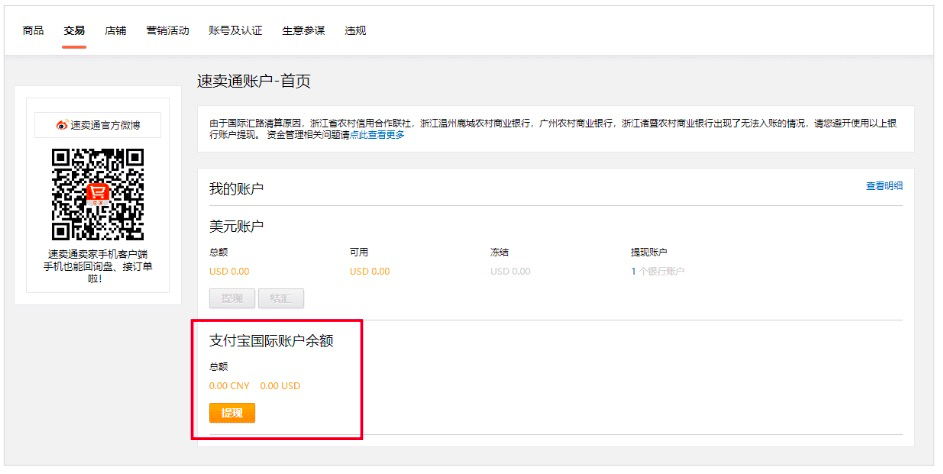Click the 结汇 button
This screenshot has width=943, height=474.
click(x=281, y=298)
